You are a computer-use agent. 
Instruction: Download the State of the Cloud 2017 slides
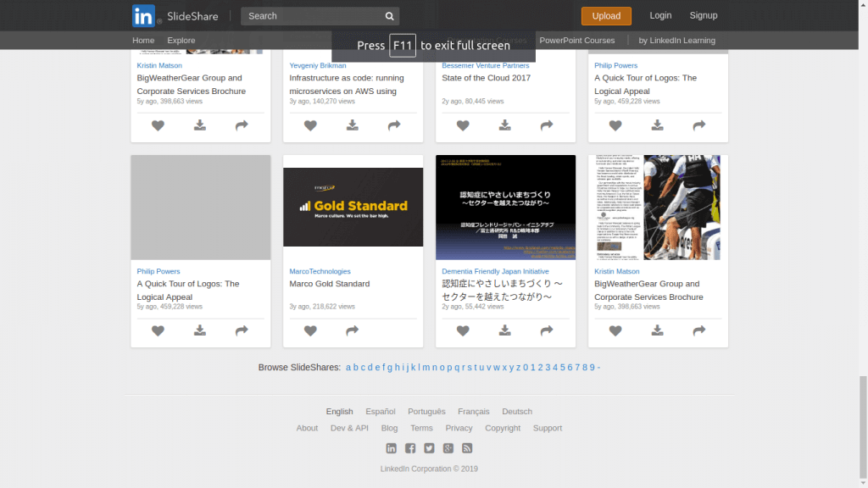pyautogui.click(x=504, y=125)
